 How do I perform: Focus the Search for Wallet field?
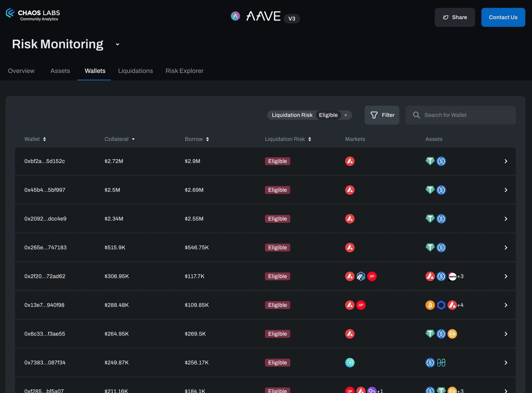coord(465,115)
